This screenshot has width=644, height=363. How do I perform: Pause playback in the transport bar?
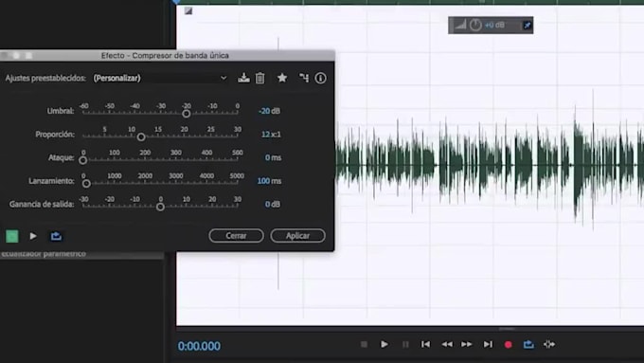[x=405, y=344]
